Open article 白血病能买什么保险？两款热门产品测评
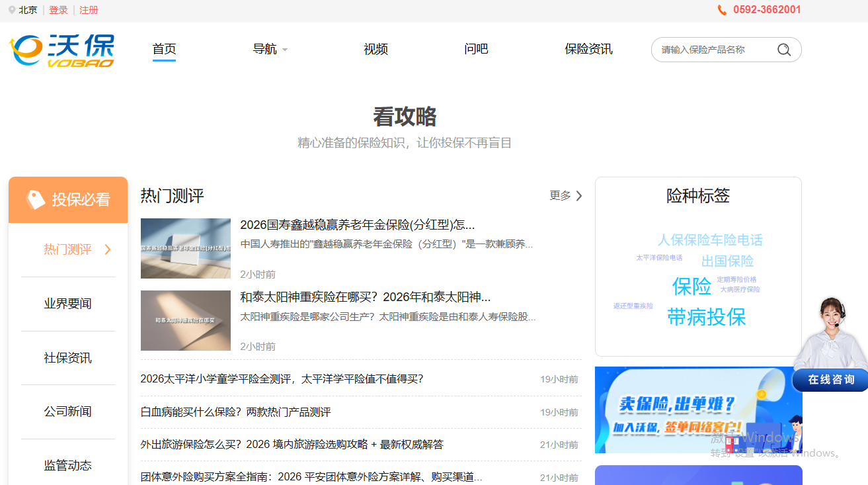 235,412
